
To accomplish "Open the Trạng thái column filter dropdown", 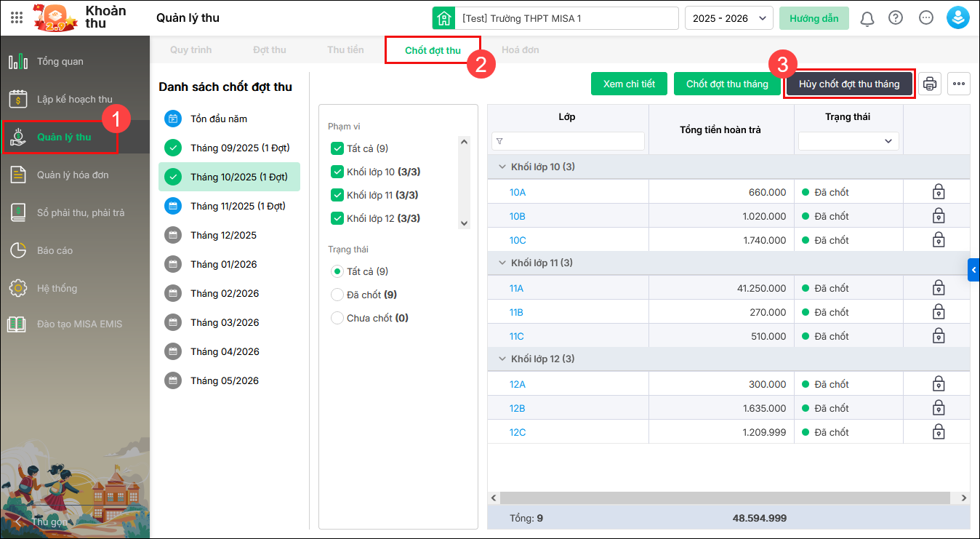I will tap(848, 141).
